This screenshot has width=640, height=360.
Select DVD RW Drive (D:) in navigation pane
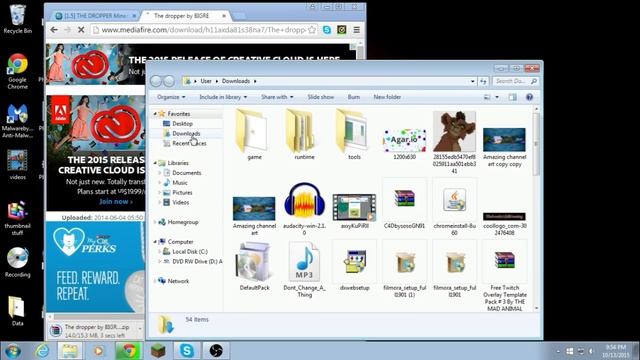[x=197, y=262]
